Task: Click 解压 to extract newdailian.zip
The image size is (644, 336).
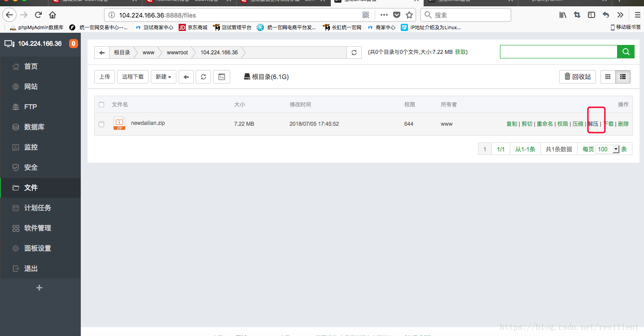Action: pos(593,124)
